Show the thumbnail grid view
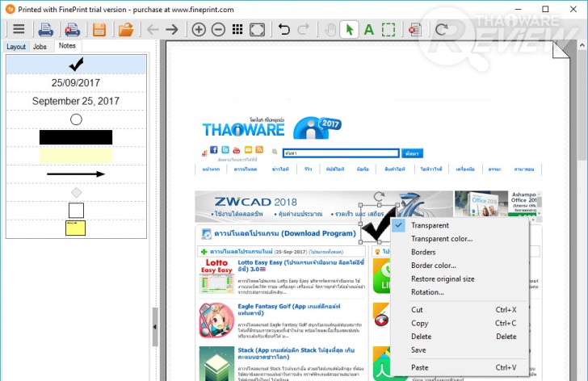The image size is (588, 381). (x=237, y=29)
